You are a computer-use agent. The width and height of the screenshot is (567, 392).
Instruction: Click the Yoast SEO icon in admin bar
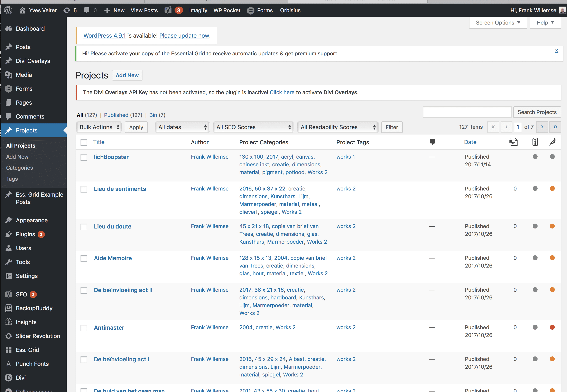[x=168, y=10]
